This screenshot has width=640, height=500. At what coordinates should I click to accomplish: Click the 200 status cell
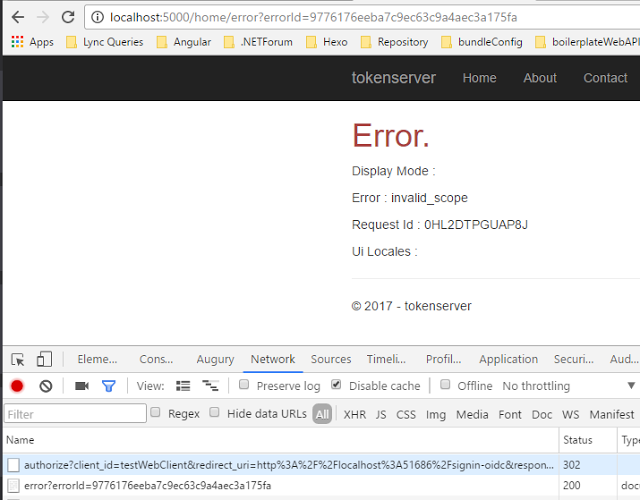[x=588, y=485]
